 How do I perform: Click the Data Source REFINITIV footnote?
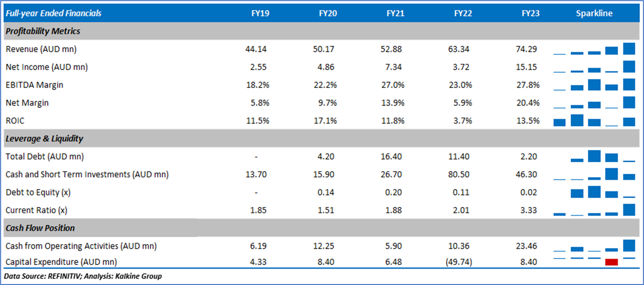pyautogui.click(x=83, y=276)
